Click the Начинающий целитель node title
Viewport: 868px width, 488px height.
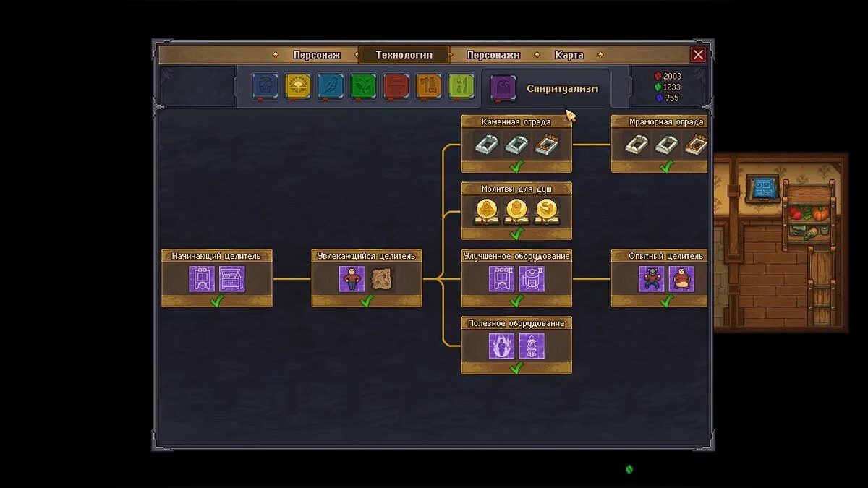217,256
